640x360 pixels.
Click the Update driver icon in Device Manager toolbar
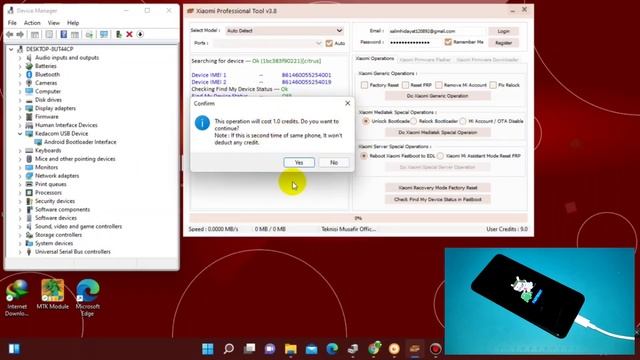[x=118, y=34]
